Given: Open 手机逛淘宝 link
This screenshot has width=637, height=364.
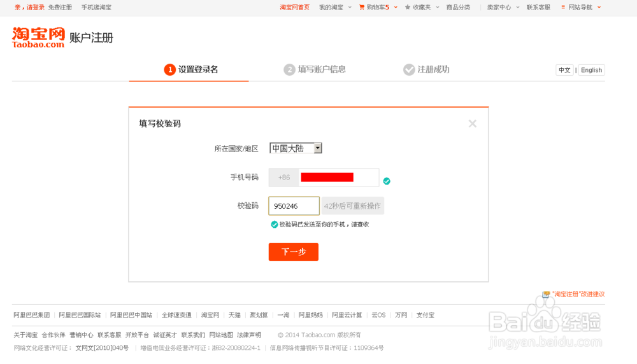Looking at the screenshot, I should [96, 7].
